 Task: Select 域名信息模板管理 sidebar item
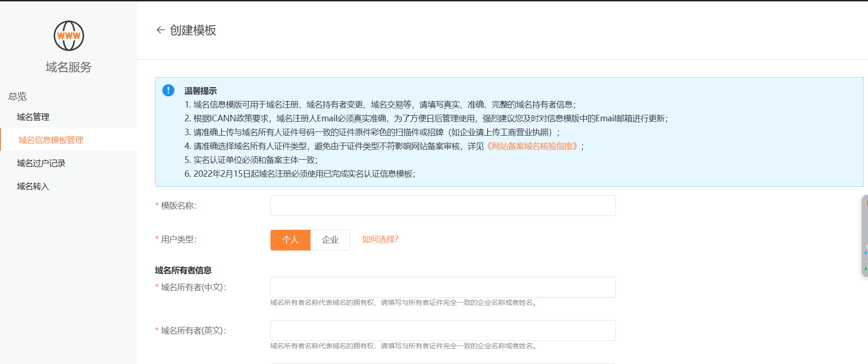tap(51, 140)
